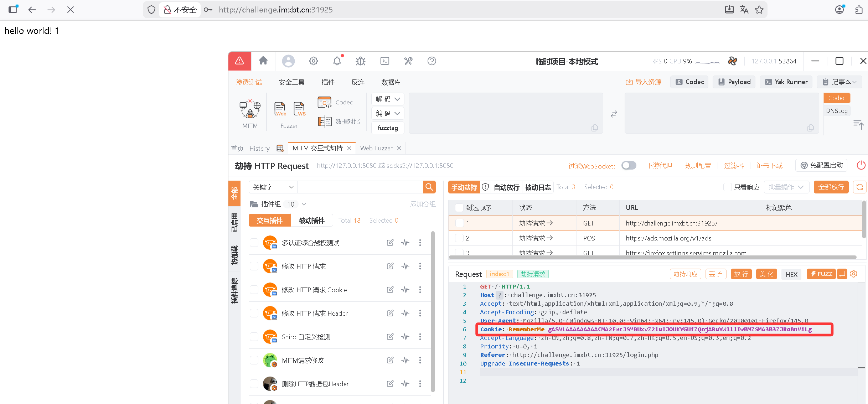Image resolution: width=868 pixels, height=404 pixels.
Task: Switch to the History tab
Action: (259, 148)
